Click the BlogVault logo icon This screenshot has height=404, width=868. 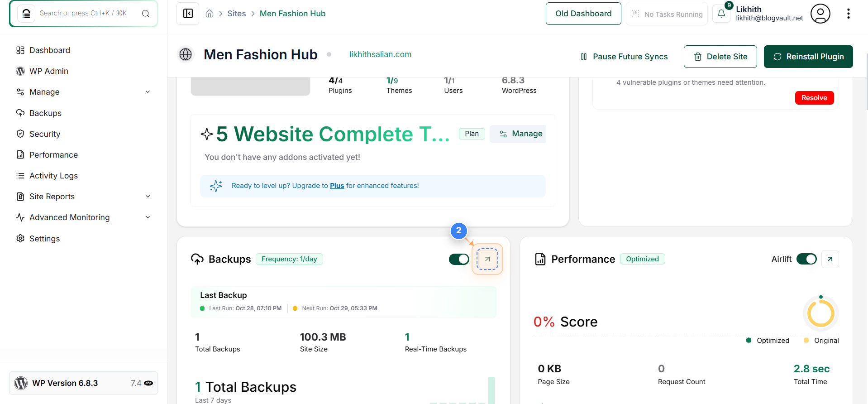26,14
